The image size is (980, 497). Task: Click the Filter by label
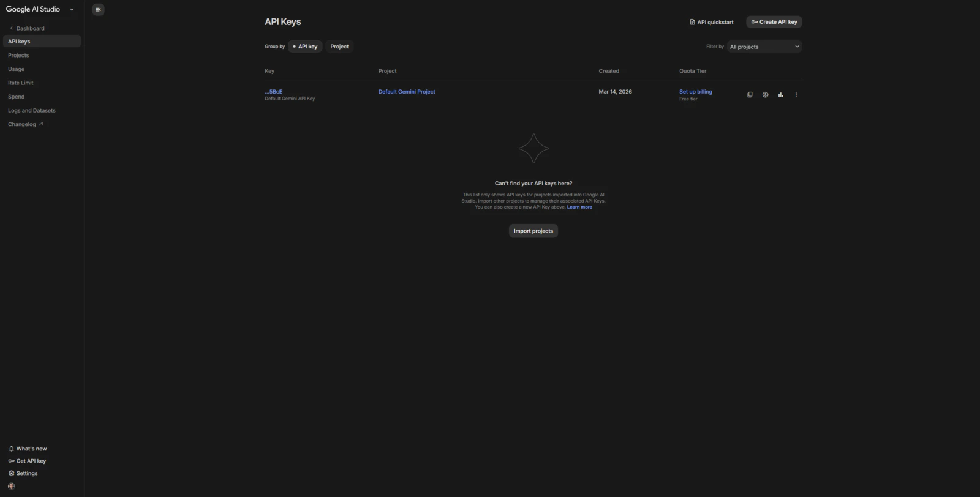pos(715,47)
